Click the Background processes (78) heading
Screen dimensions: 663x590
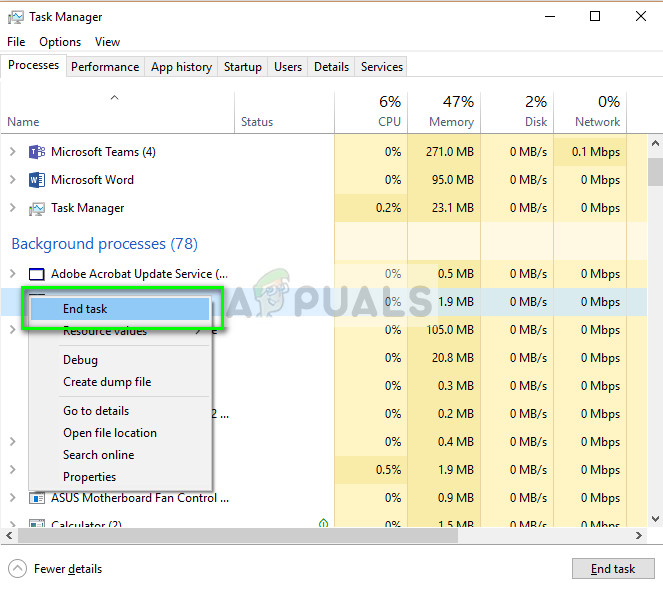click(104, 244)
